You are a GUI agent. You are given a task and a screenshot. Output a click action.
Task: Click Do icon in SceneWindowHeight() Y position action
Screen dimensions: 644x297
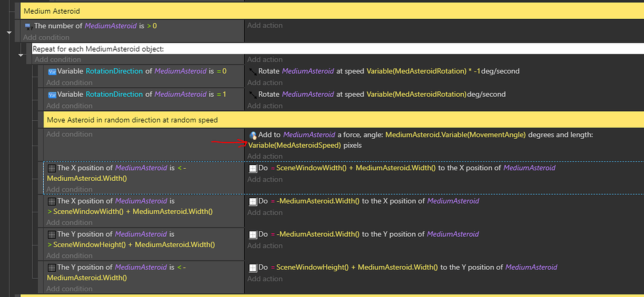pos(253,268)
